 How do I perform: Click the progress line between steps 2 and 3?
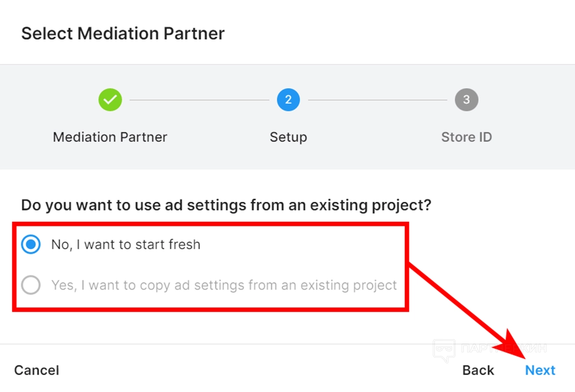tap(377, 100)
